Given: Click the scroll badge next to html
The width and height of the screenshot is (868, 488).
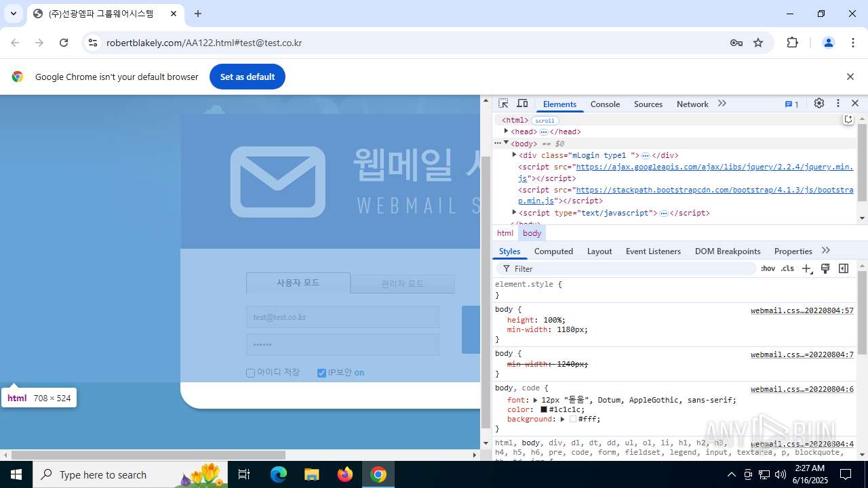Looking at the screenshot, I should [545, 121].
